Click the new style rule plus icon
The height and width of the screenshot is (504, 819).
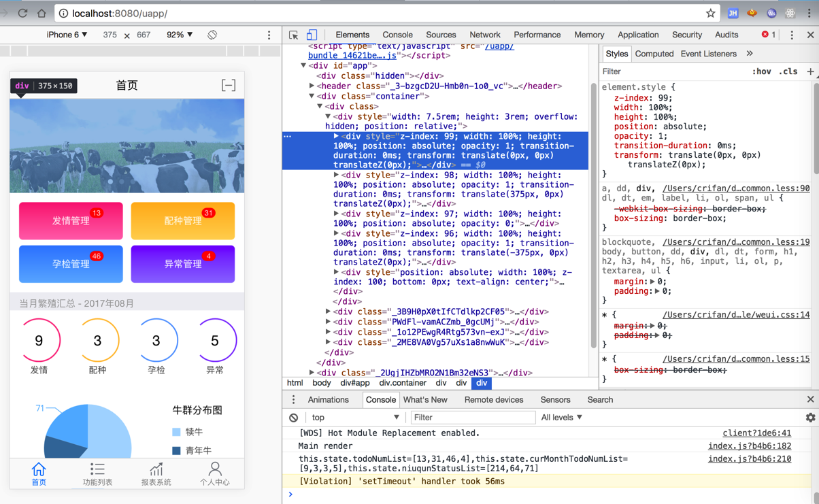tap(810, 71)
